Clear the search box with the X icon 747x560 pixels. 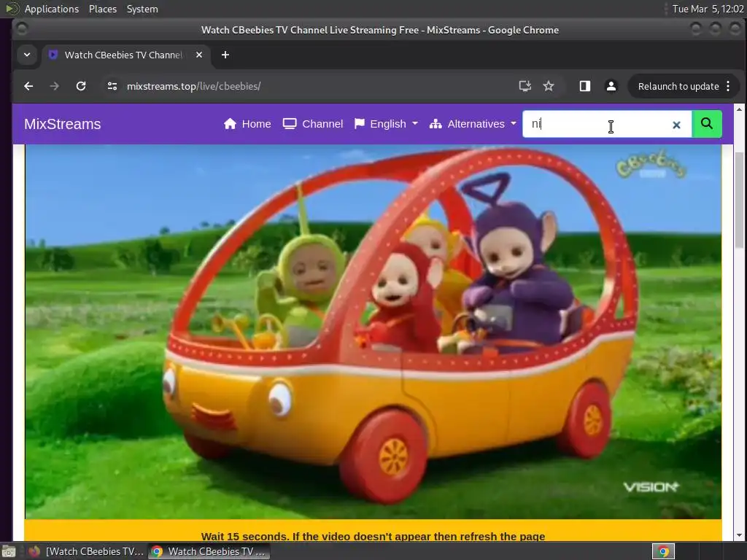tap(676, 125)
